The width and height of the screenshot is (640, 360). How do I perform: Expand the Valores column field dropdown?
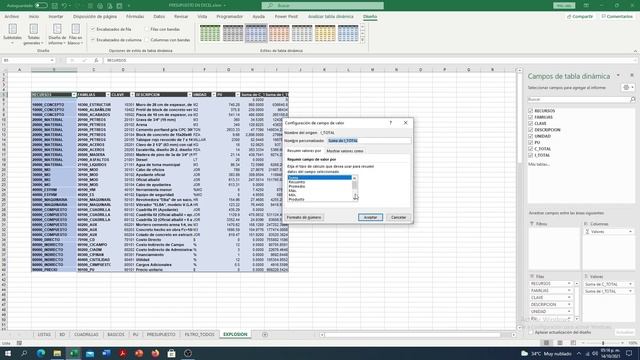(630, 232)
